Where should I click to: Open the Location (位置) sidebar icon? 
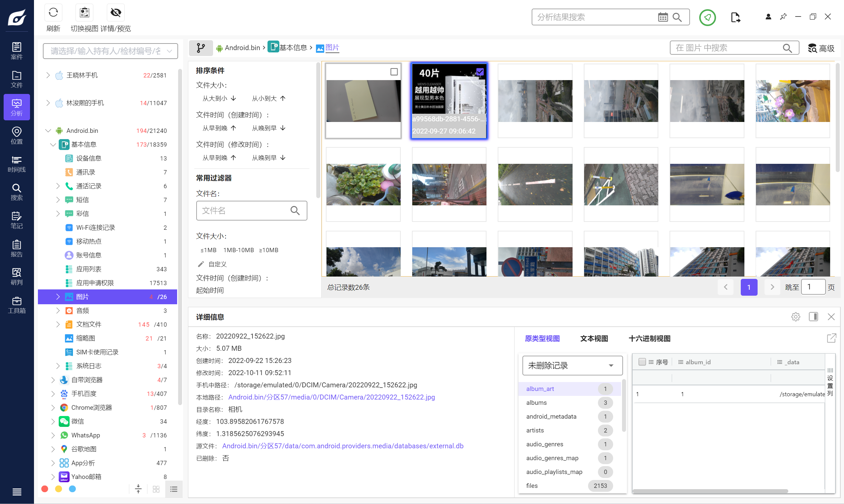pyautogui.click(x=16, y=135)
